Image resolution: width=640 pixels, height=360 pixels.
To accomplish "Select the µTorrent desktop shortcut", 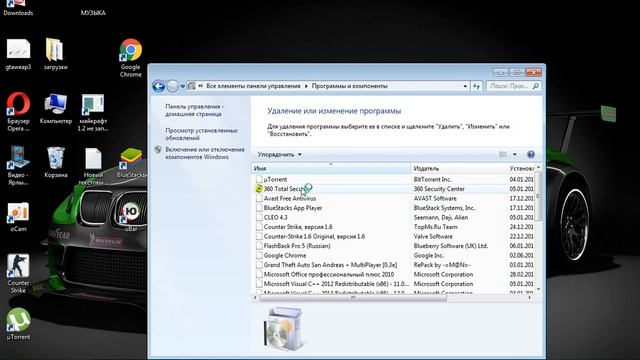I will click(18, 324).
